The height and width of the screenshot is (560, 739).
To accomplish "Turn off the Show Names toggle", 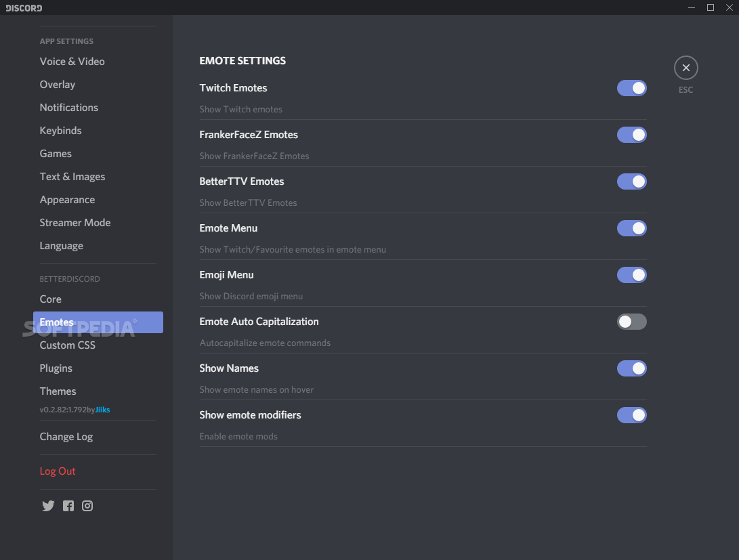I will (x=631, y=368).
